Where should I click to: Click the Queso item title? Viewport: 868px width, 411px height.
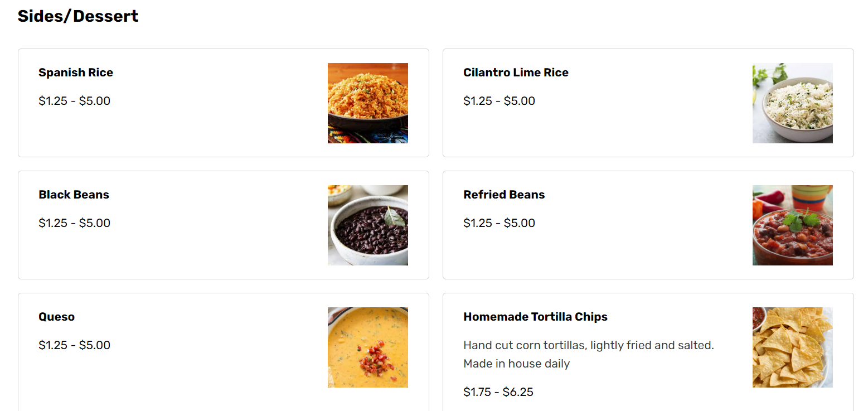[56, 317]
